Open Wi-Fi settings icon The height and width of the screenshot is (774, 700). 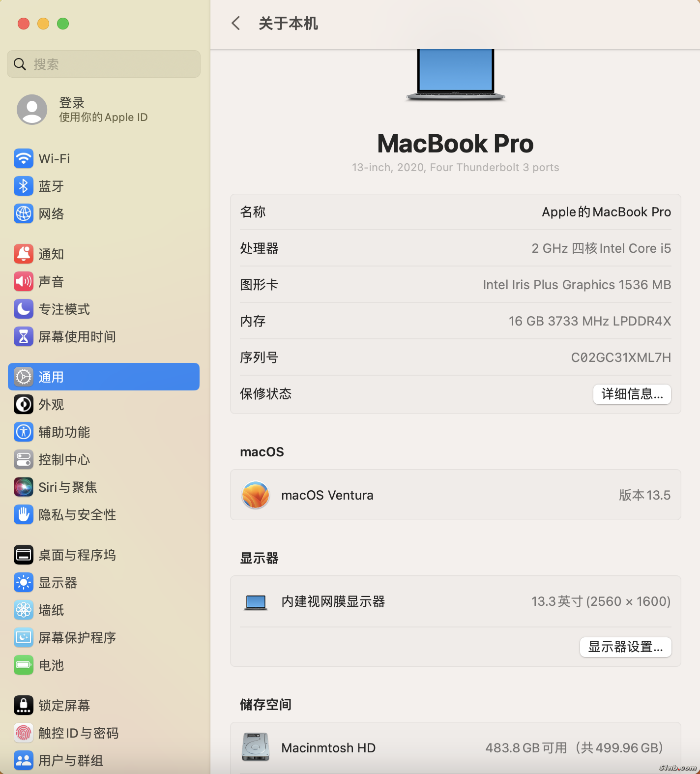[24, 158]
